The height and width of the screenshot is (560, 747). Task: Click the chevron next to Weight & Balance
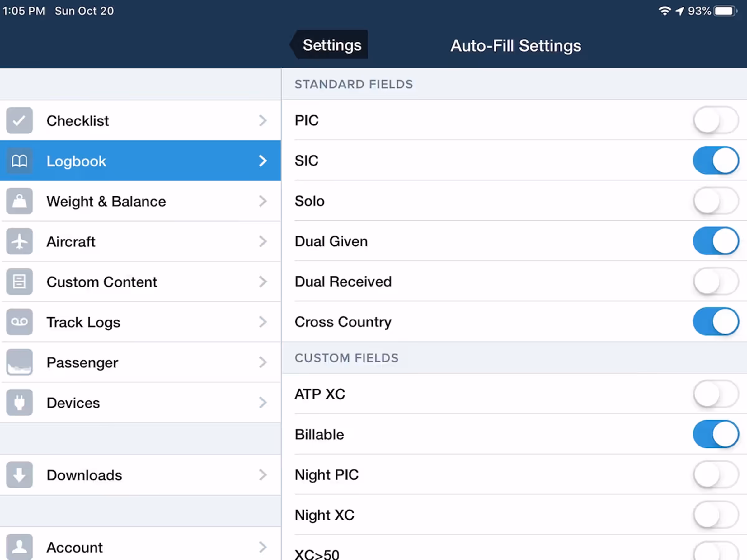[x=263, y=201]
